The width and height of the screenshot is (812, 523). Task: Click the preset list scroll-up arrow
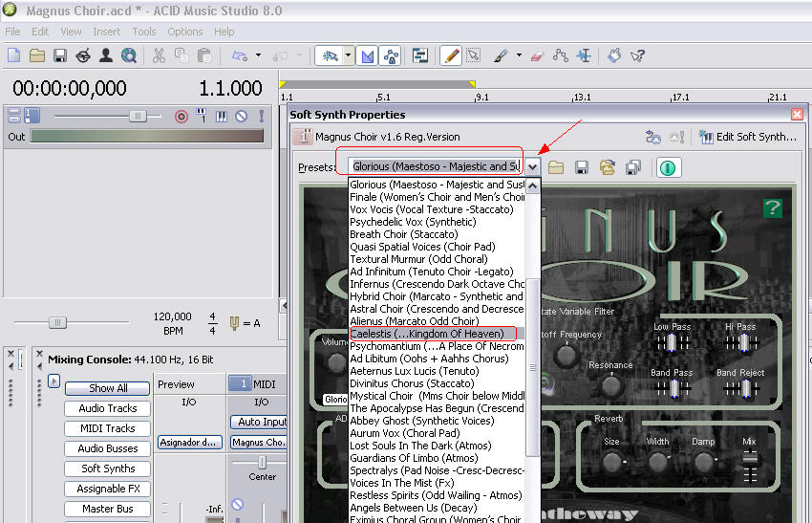tap(533, 185)
